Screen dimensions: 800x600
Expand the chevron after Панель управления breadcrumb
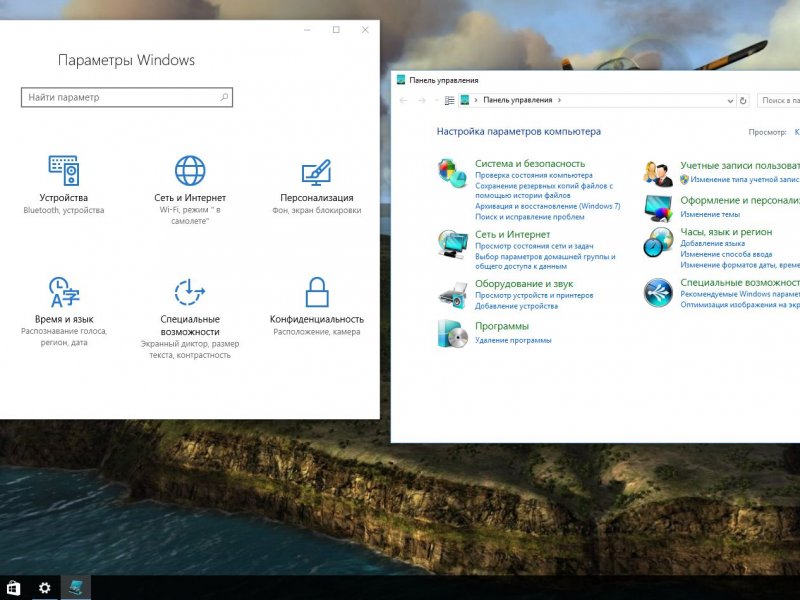pyautogui.click(x=559, y=100)
